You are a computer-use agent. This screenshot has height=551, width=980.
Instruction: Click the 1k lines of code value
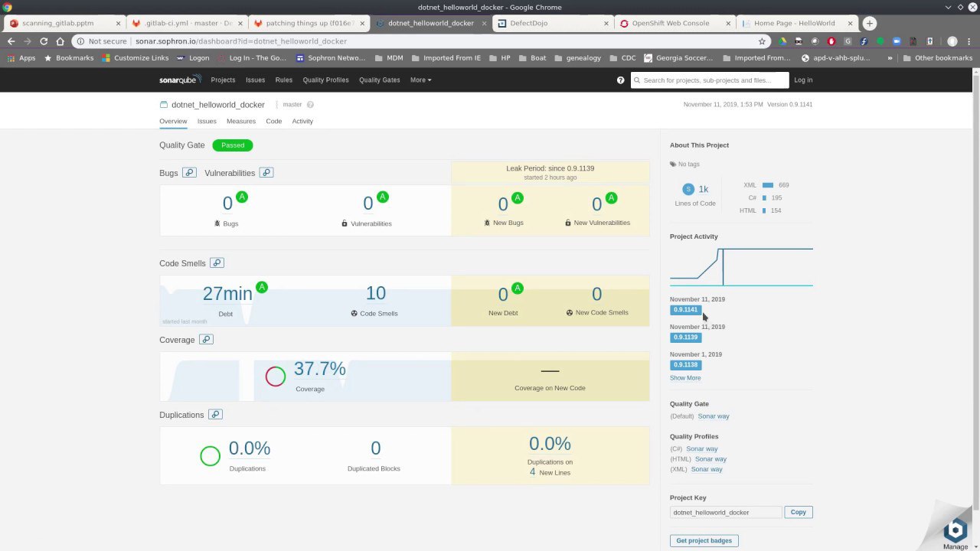pos(703,189)
